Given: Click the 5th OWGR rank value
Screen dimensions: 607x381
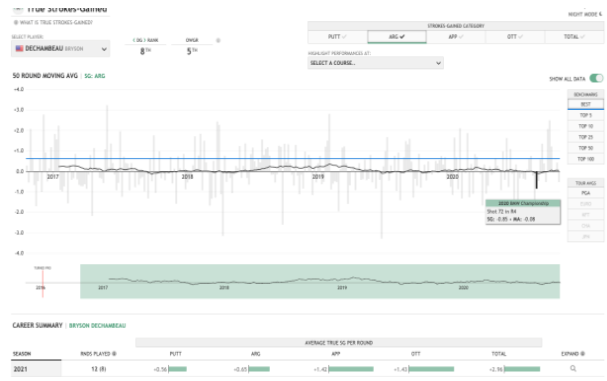Looking at the screenshot, I should pos(192,51).
